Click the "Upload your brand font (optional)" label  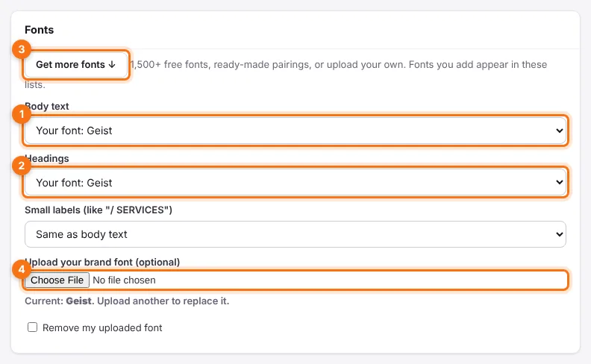pos(102,262)
